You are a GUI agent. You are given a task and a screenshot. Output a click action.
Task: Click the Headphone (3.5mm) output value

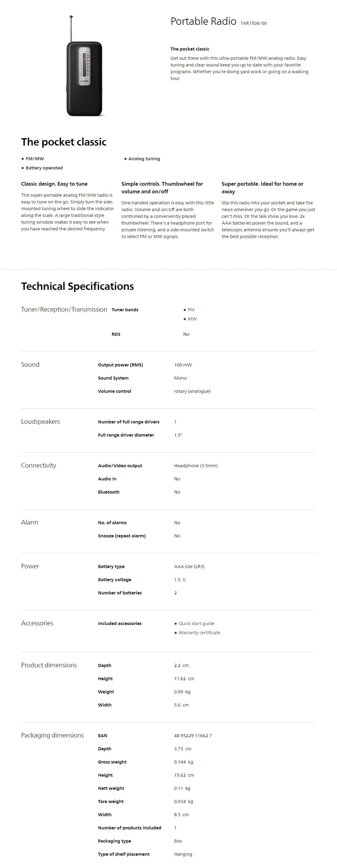click(x=196, y=466)
